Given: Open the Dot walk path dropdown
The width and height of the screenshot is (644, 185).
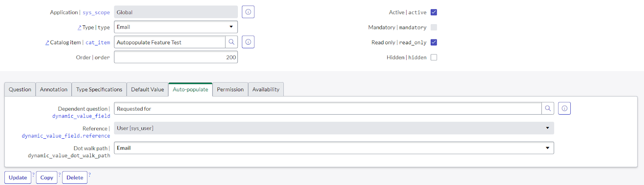Looking at the screenshot, I should click(x=334, y=148).
